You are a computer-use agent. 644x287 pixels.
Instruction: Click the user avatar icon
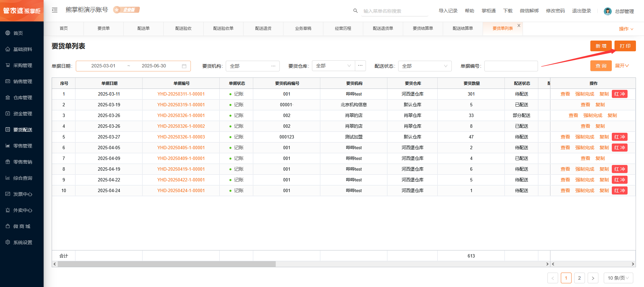pos(607,11)
